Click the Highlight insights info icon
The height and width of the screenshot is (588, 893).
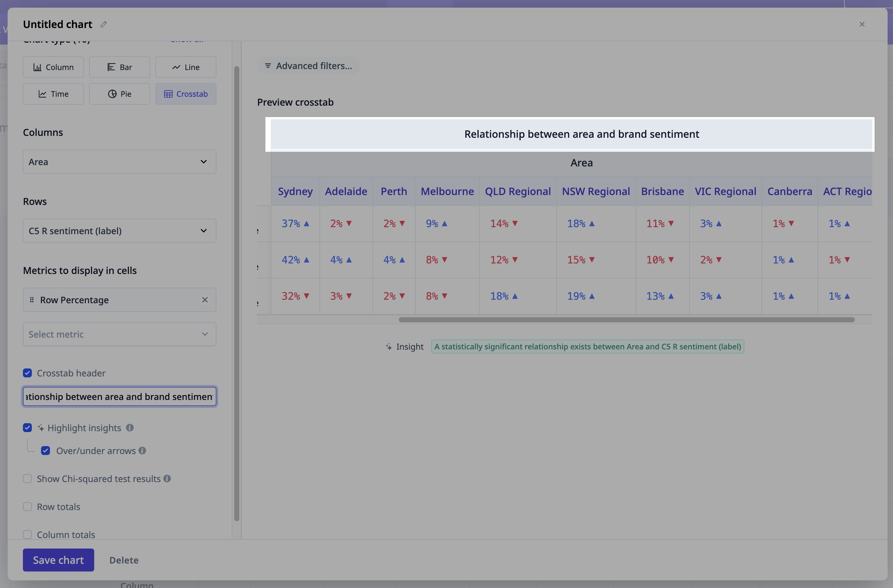[x=130, y=428]
